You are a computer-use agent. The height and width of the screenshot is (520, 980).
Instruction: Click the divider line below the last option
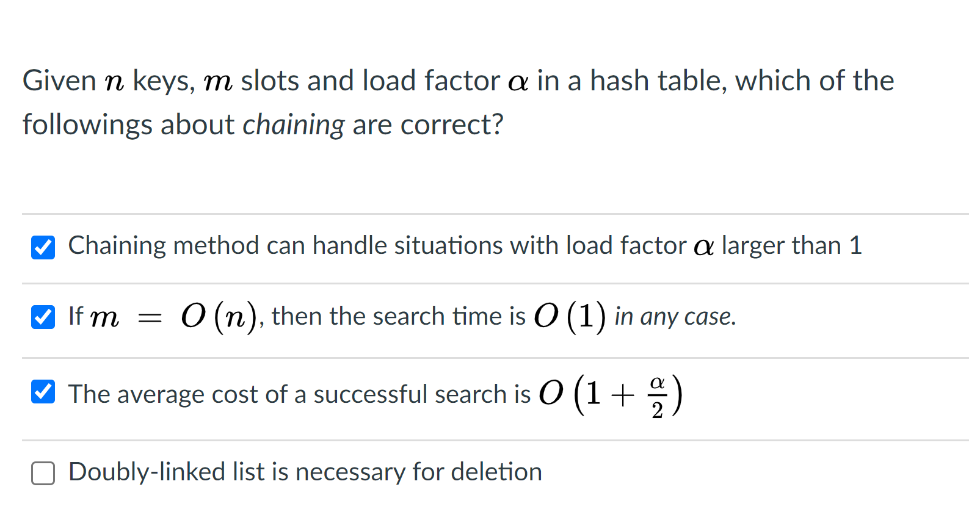pyautogui.click(x=488, y=516)
